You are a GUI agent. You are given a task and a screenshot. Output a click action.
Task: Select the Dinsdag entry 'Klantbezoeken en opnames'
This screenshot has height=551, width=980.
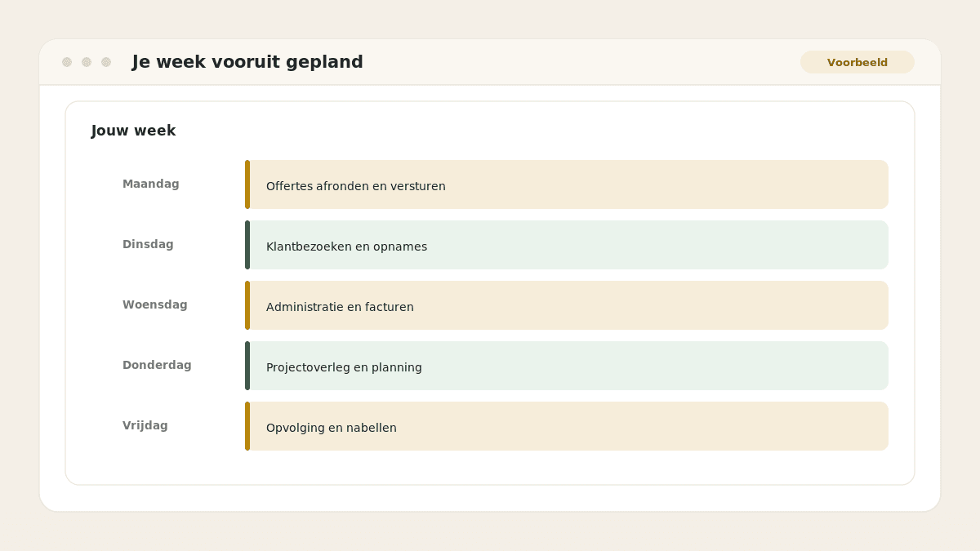567,245
